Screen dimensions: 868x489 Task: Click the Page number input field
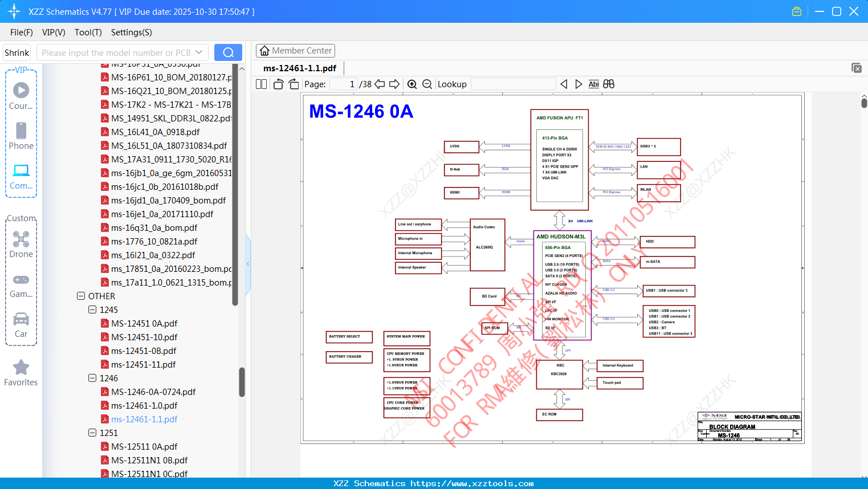coord(344,84)
